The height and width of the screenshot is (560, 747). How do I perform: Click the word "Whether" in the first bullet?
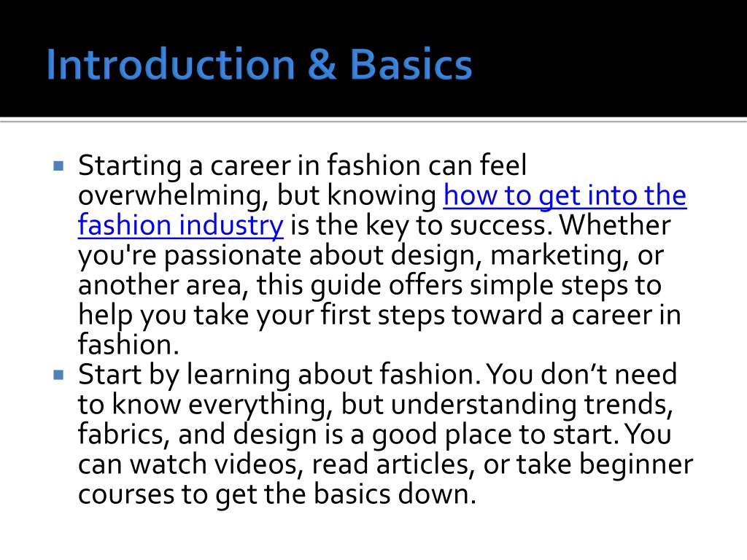click(614, 225)
